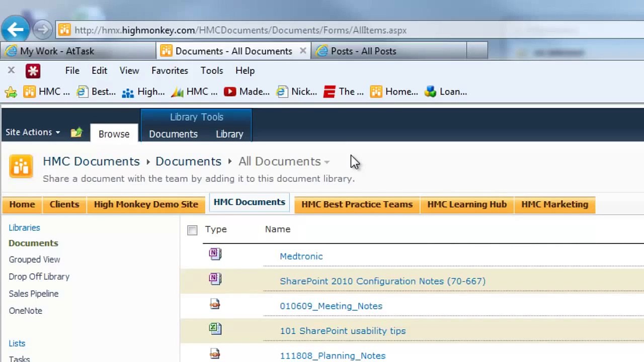This screenshot has height=362, width=644.
Task: Go to Clients in top navigation
Action: (x=64, y=205)
